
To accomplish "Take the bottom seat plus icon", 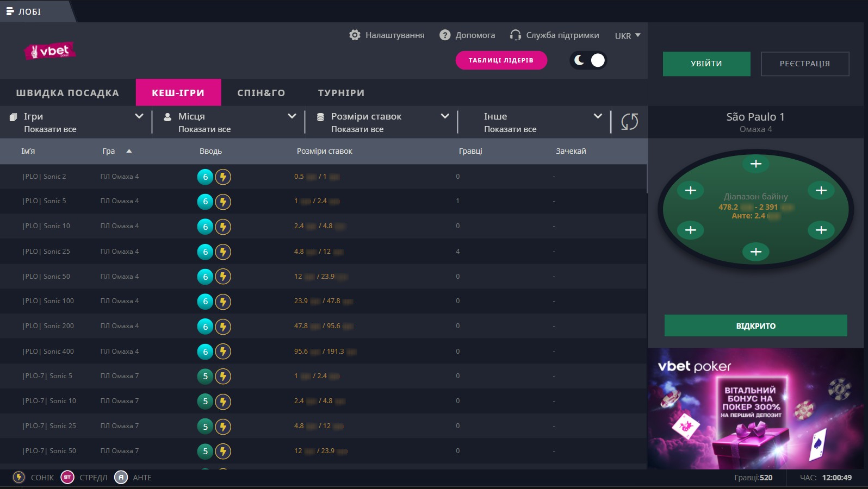I will 755,252.
